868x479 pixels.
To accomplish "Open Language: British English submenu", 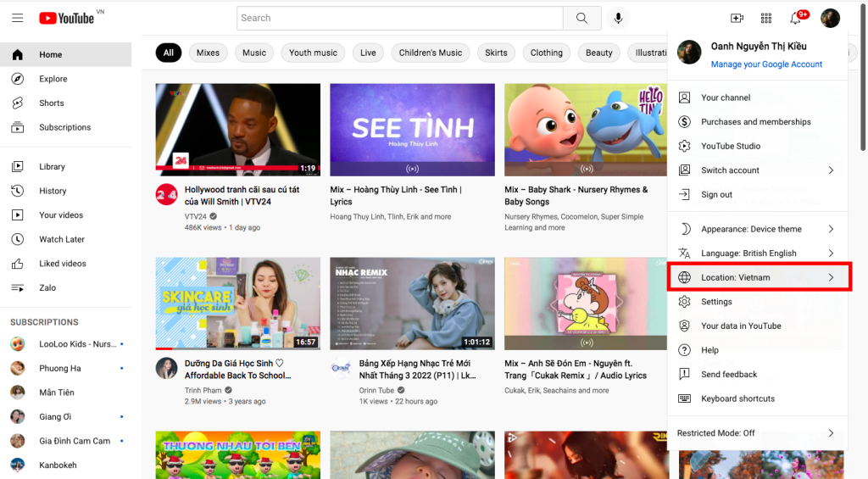I will click(x=757, y=253).
